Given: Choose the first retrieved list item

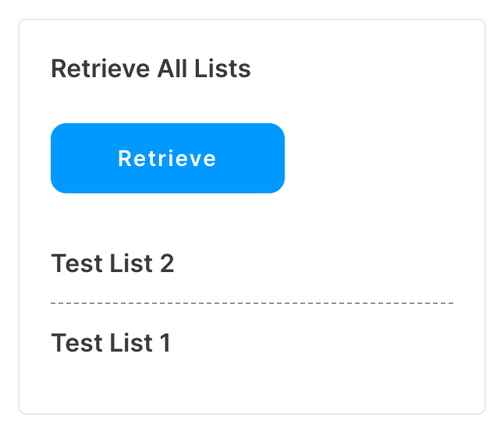Looking at the screenshot, I should click(112, 263).
